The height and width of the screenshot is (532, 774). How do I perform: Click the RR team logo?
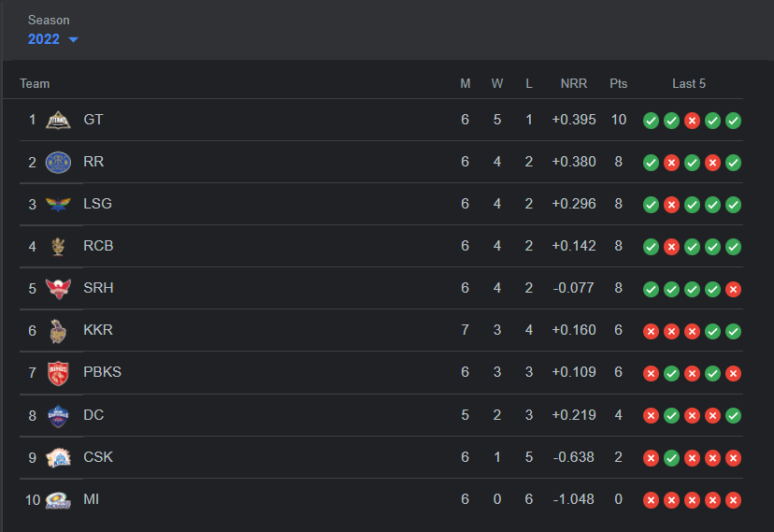(x=59, y=162)
